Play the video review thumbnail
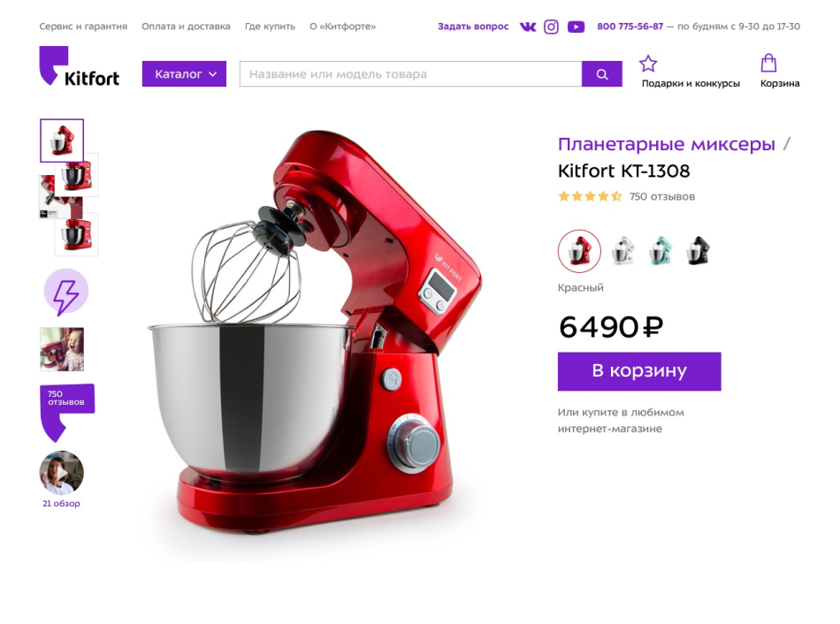Image resolution: width=840 pixels, height=624 pixels. pos(62,472)
